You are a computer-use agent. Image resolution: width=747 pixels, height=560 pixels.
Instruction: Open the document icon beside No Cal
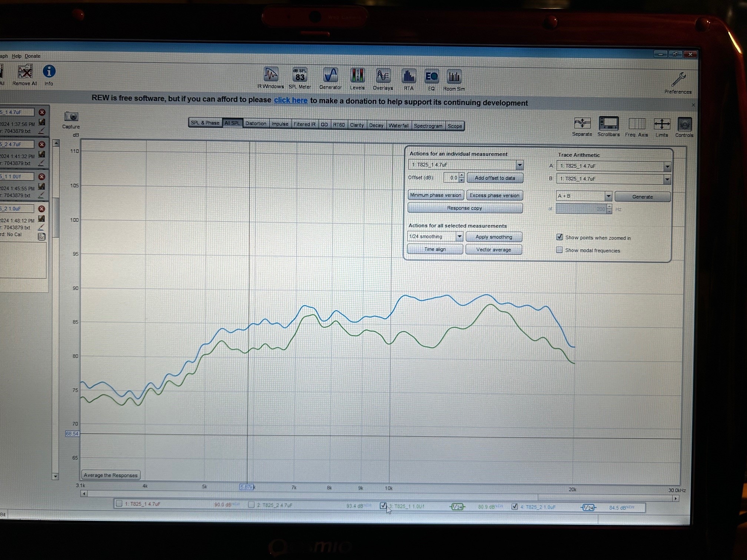(41, 236)
